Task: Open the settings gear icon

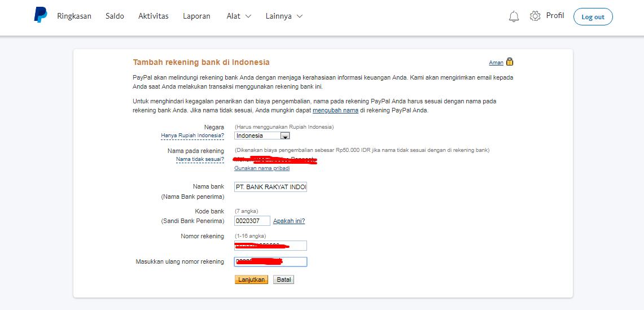Action: click(535, 16)
